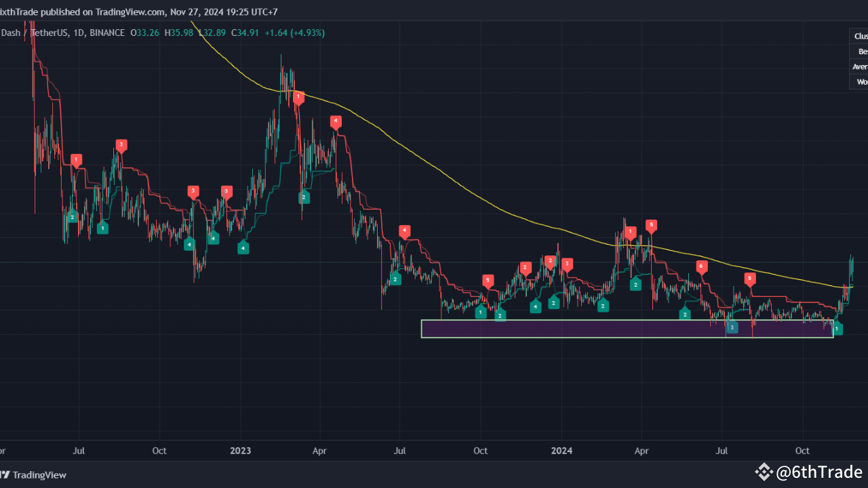Click the diamond icon beside the @6thTrade watermark
Viewport: 868px width, 488px height.
coord(764,472)
